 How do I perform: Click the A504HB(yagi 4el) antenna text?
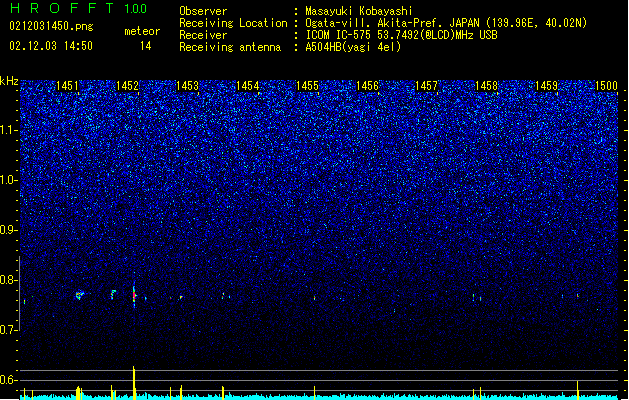(x=353, y=47)
